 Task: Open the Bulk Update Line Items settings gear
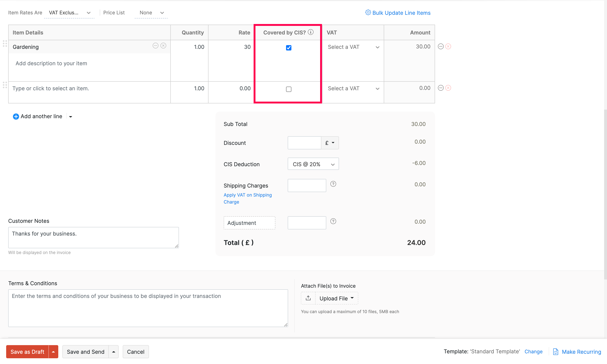(x=368, y=13)
